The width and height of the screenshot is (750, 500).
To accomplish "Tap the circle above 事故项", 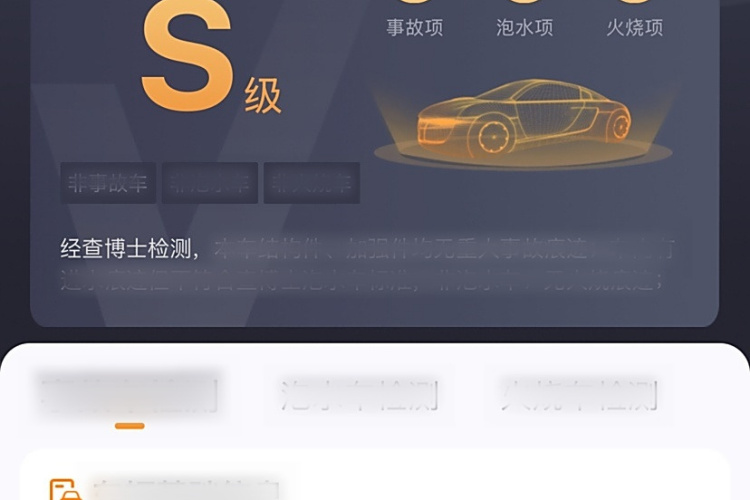I will tap(414, 2).
